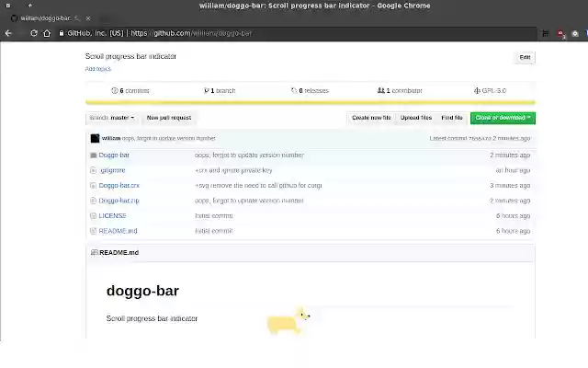Click the README.md file icon in list
This screenshot has width=588, height=368.
coord(94,231)
